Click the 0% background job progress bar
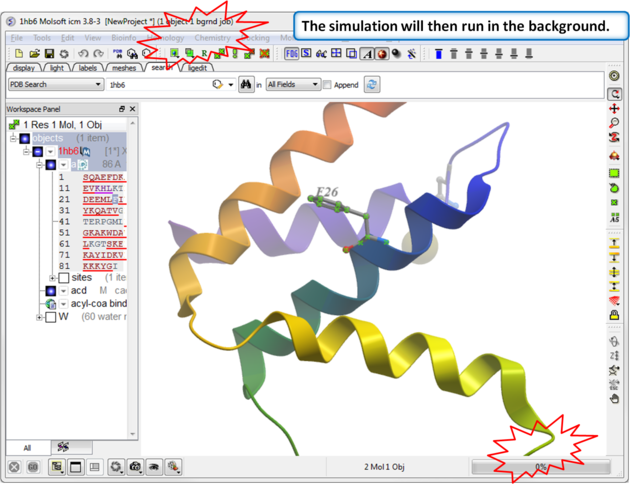Image resolution: width=630 pixels, height=484 pixels. point(540,466)
